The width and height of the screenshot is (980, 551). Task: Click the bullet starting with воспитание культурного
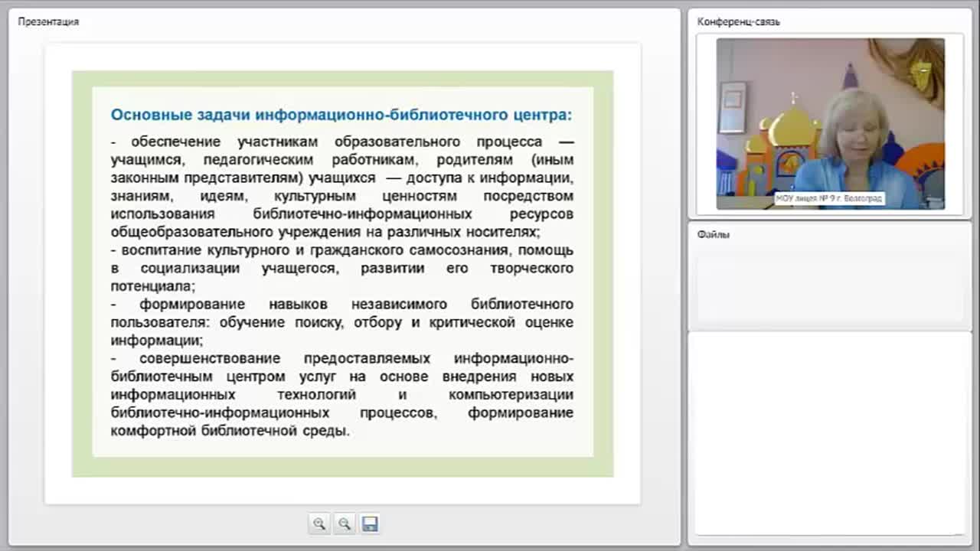coord(341,268)
